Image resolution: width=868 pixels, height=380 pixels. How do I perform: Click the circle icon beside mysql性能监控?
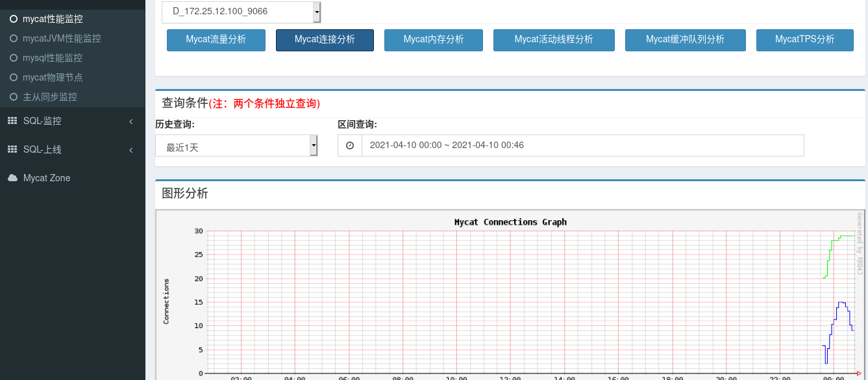[14, 58]
